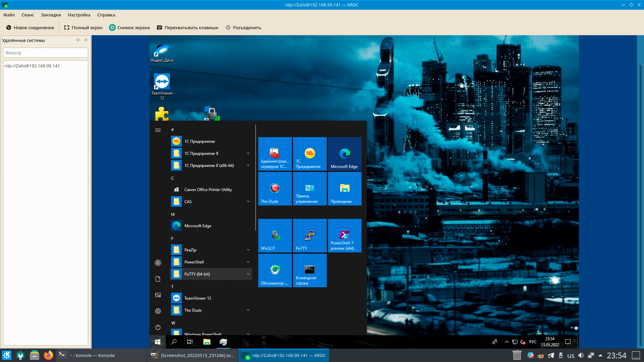Viewport: 644px width, 362px height.
Task: Launch the PuTTY tile
Action: [310, 235]
